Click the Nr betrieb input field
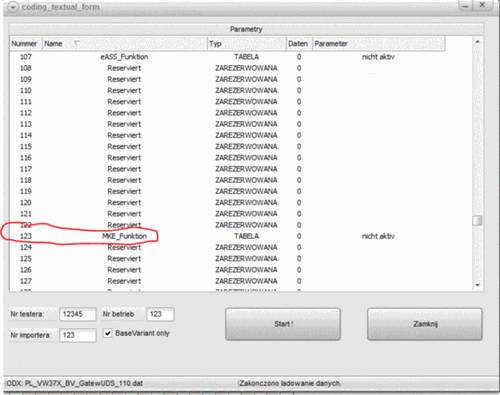The width and height of the screenshot is (500, 395). (x=160, y=314)
